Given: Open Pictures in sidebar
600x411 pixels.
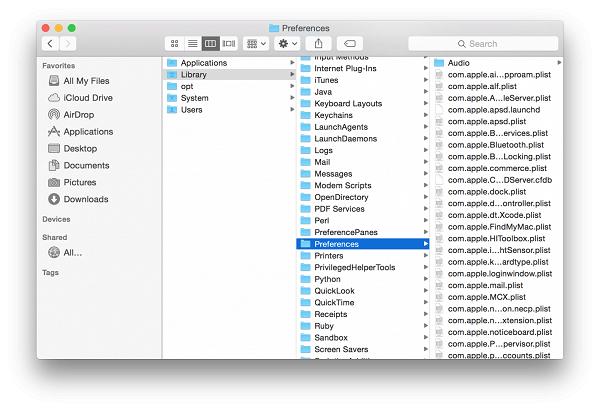Looking at the screenshot, I should click(x=72, y=182).
